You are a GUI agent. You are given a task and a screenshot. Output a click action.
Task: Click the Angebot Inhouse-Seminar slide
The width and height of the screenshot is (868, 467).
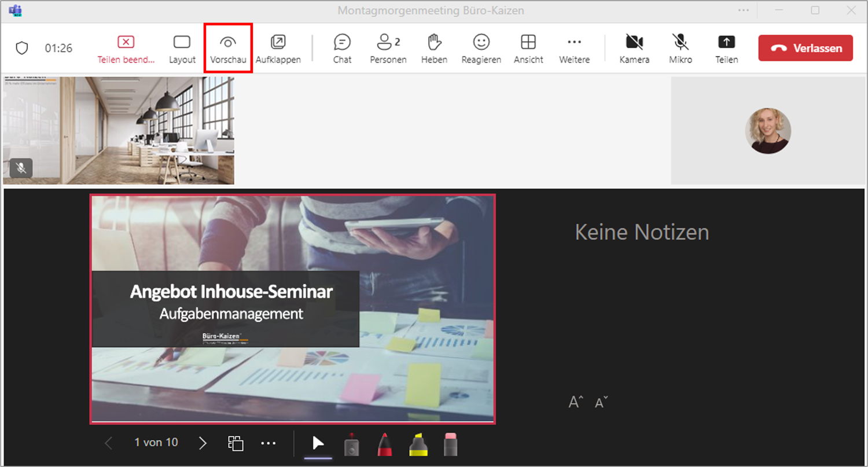click(292, 308)
